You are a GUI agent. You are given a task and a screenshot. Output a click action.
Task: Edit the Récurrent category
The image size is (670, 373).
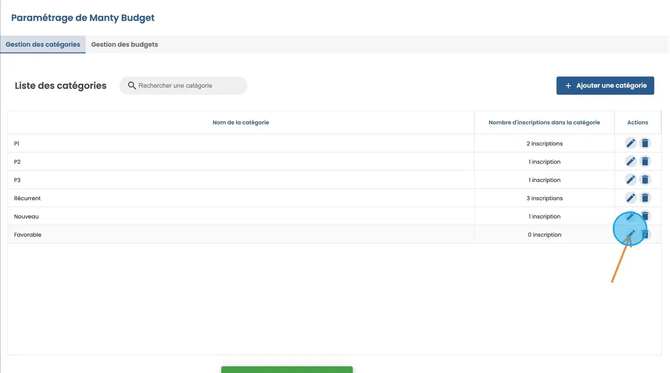(x=630, y=198)
